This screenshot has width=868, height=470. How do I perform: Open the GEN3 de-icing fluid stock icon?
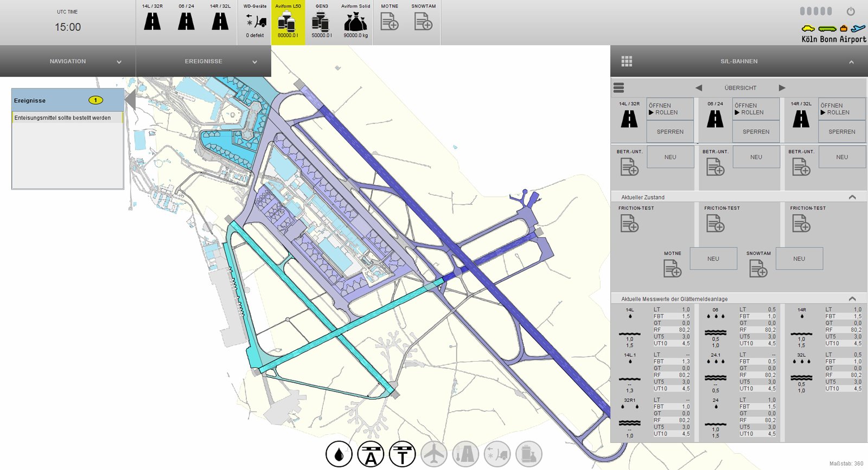(x=321, y=22)
